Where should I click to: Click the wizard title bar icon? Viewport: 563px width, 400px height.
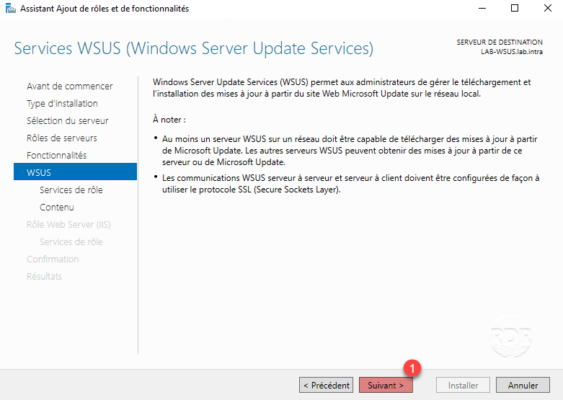tap(10, 9)
